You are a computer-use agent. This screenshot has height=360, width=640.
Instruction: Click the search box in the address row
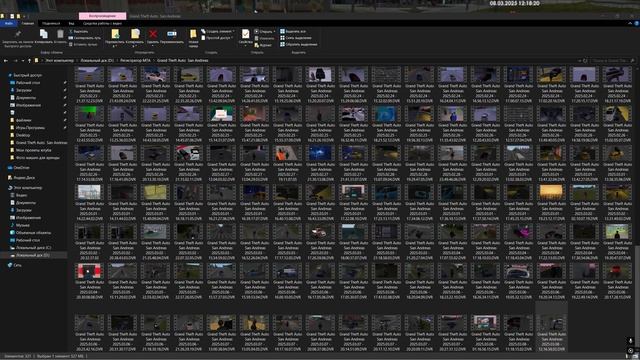(613, 60)
